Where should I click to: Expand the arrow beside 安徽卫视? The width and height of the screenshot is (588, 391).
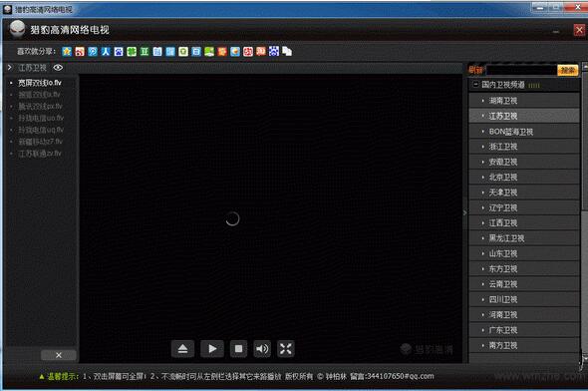pyautogui.click(x=483, y=163)
